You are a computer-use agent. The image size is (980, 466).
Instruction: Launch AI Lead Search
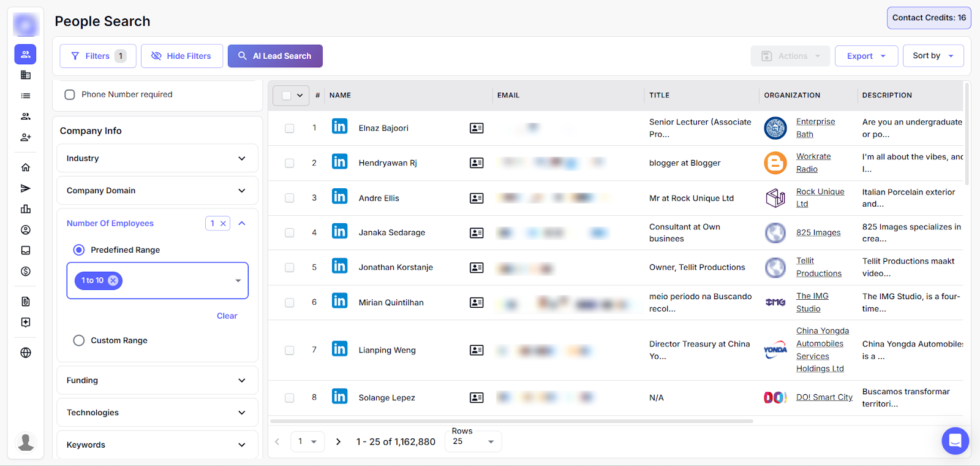[275, 56]
